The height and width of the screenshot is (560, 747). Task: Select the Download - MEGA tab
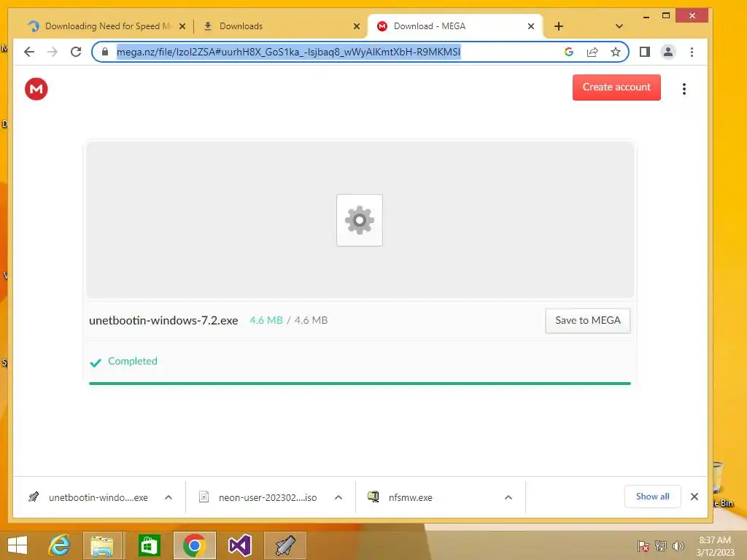click(x=455, y=26)
